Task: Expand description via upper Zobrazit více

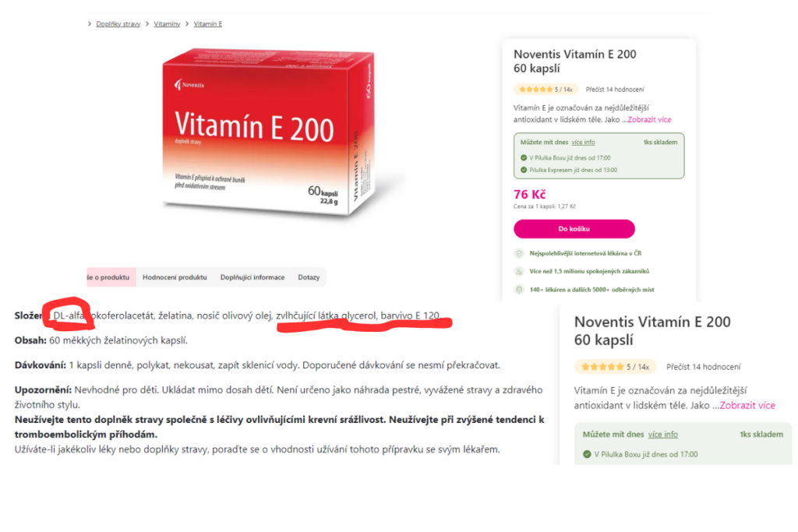Action: coord(649,119)
